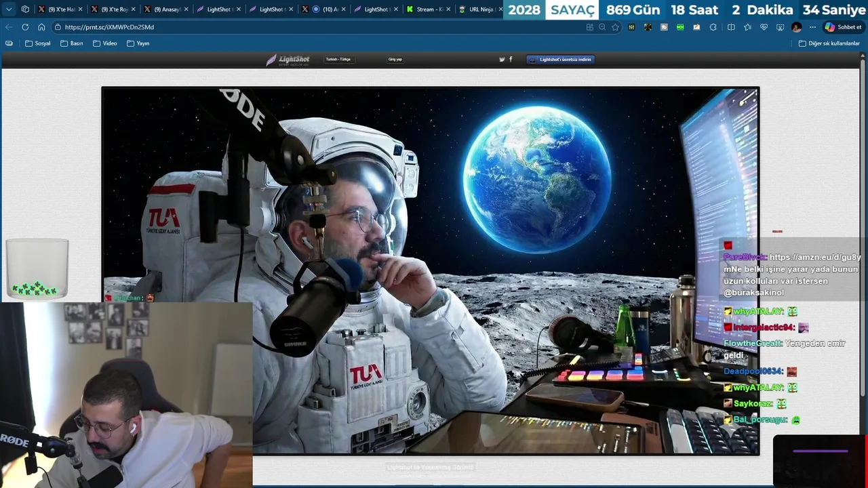The height and width of the screenshot is (488, 868).
Task: Click the site info lock icon
Action: tap(58, 27)
